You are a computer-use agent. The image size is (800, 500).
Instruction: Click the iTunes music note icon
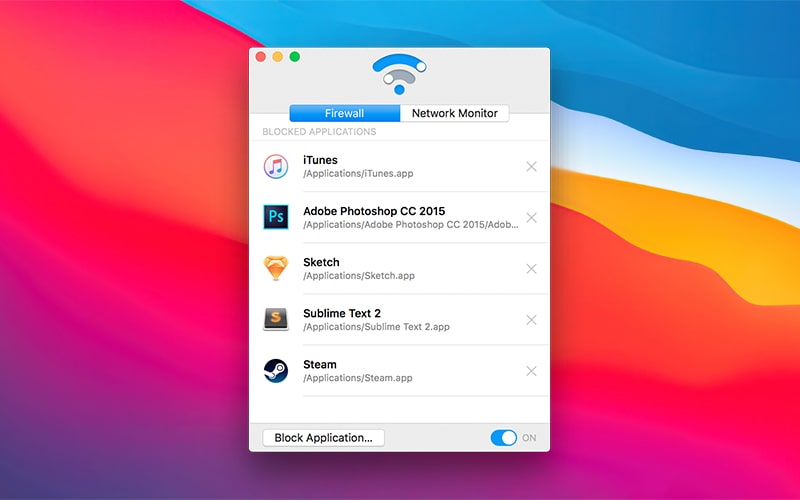pyautogui.click(x=276, y=167)
